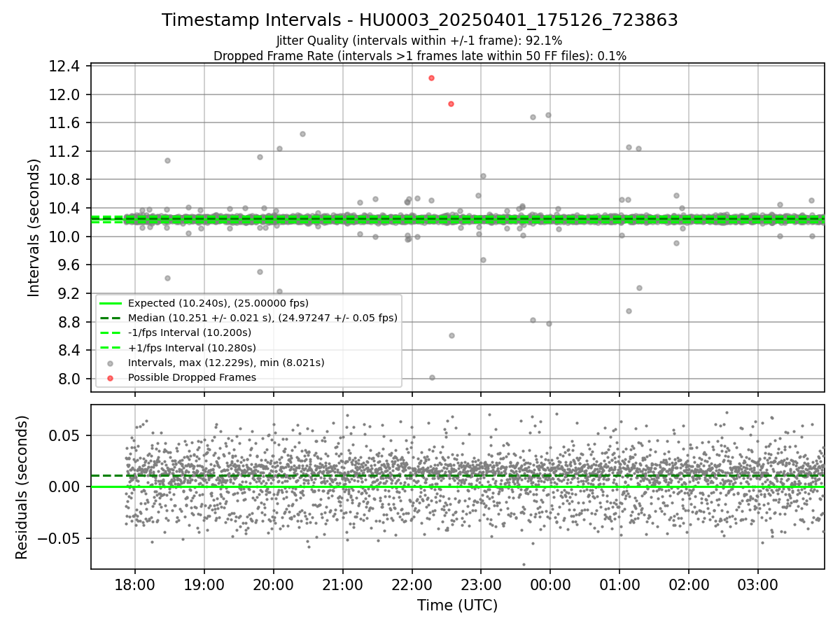Click the plot title "Timestamp Intervals - HU0003_20250401_175126_723863"

(x=420, y=20)
